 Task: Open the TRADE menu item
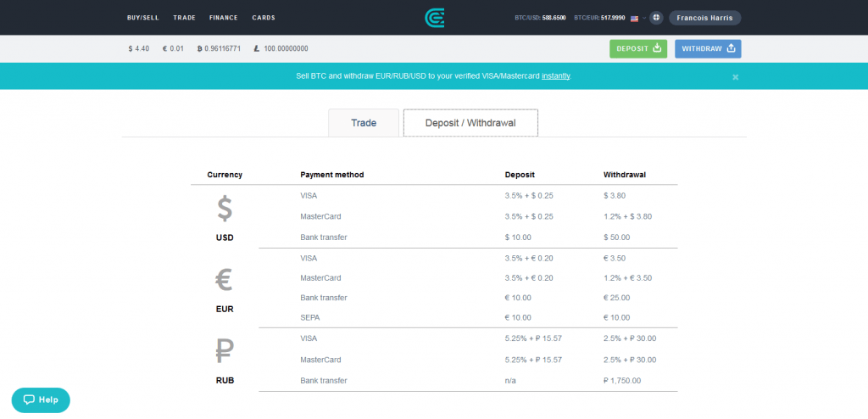184,18
